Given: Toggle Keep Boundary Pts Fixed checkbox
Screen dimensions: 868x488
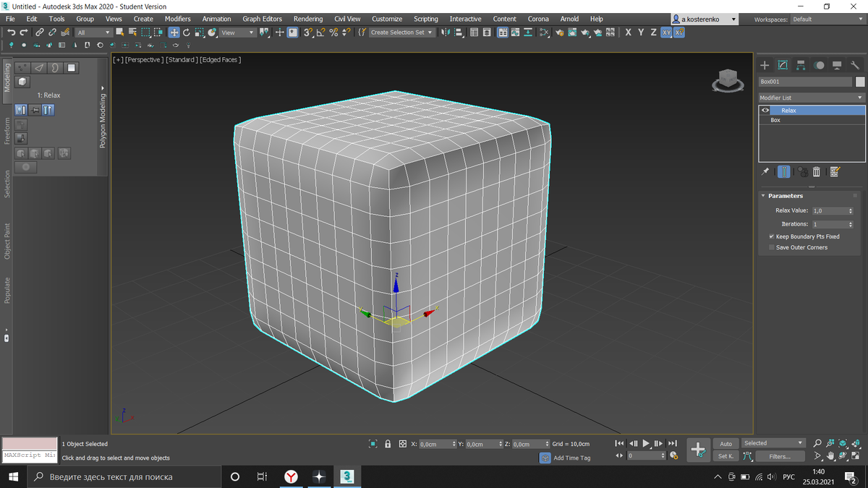Looking at the screenshot, I should pos(771,236).
